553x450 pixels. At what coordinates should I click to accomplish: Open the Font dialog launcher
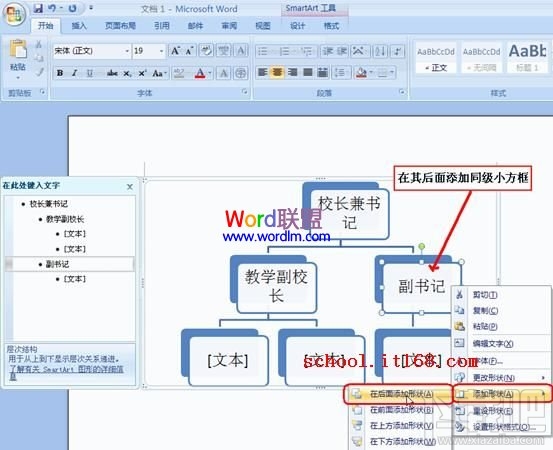[x=244, y=92]
